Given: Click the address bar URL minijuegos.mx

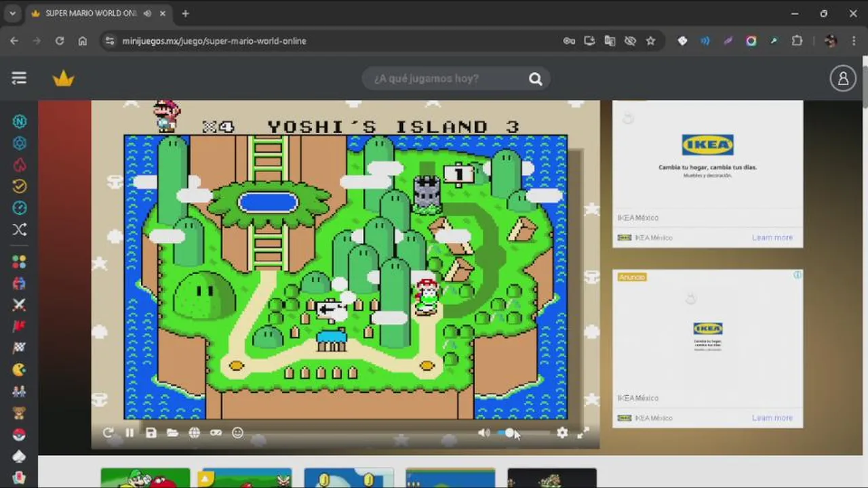Looking at the screenshot, I should [214, 41].
